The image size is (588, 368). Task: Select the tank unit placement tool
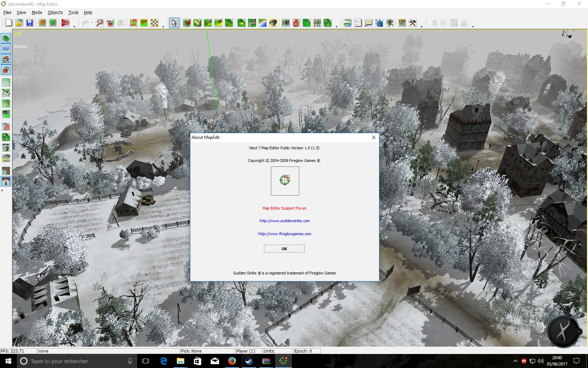(273, 23)
